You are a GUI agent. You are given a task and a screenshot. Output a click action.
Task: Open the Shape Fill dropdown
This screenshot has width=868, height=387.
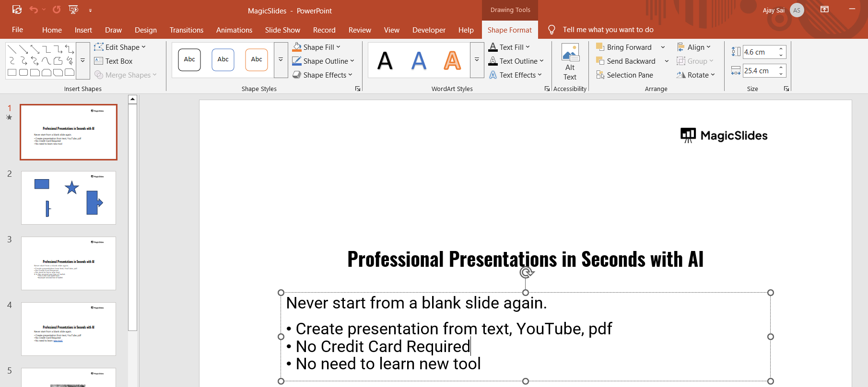click(x=317, y=47)
